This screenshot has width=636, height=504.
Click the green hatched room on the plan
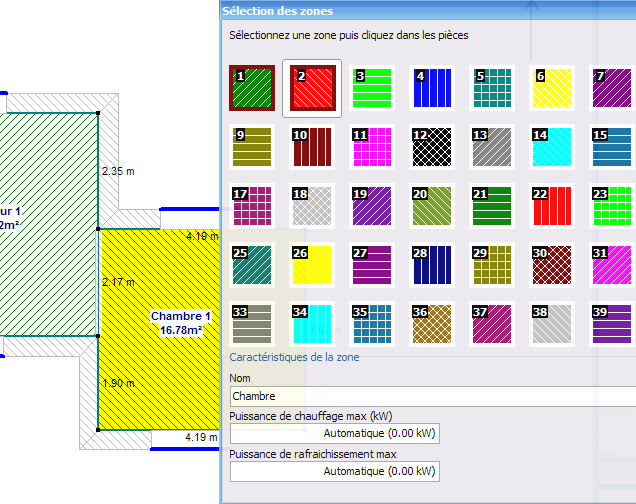coord(49,224)
